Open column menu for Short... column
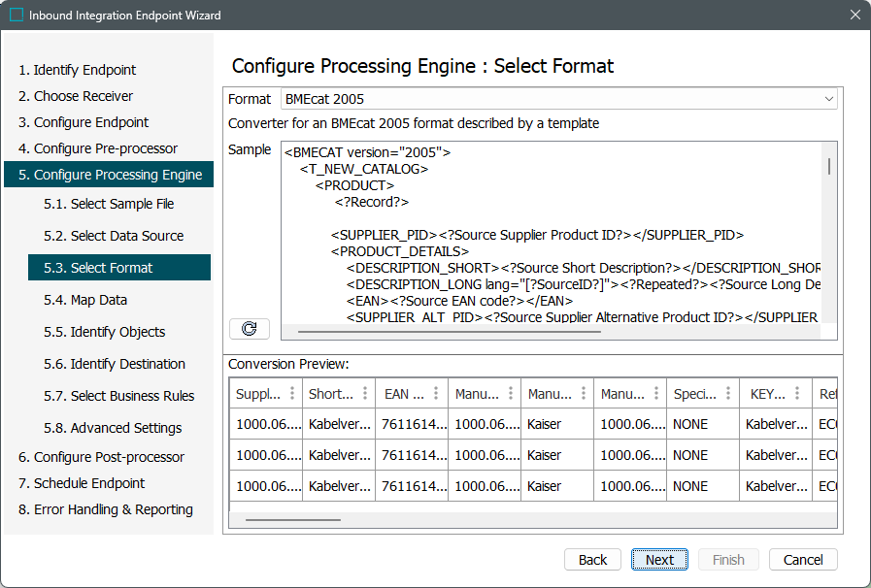Screen dimensions: 871x588 365,394
